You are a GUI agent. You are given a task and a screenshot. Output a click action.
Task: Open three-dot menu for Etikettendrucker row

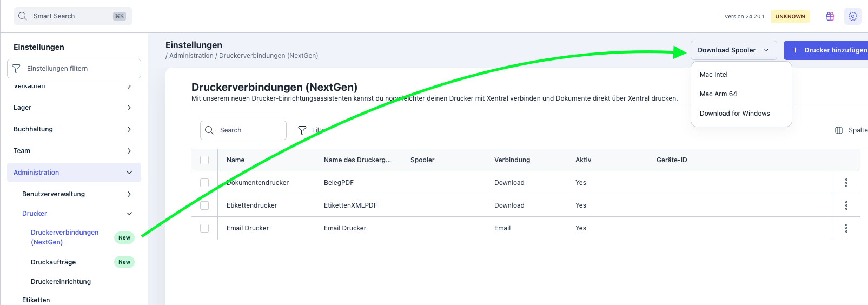pyautogui.click(x=846, y=205)
